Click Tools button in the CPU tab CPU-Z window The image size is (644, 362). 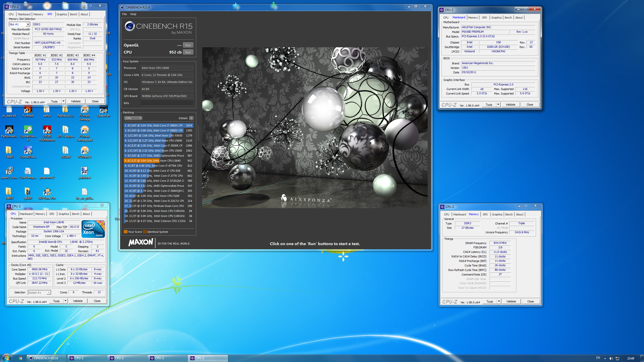(x=56, y=301)
